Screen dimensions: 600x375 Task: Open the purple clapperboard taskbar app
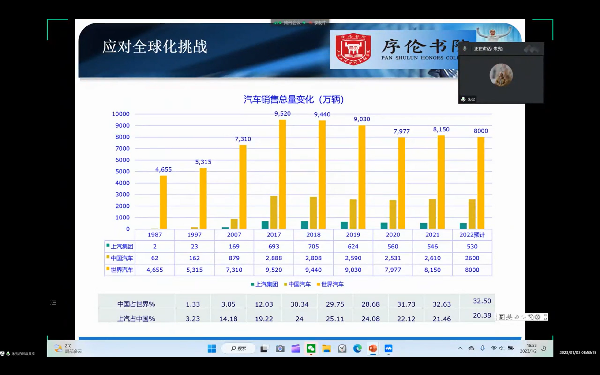[296, 349]
